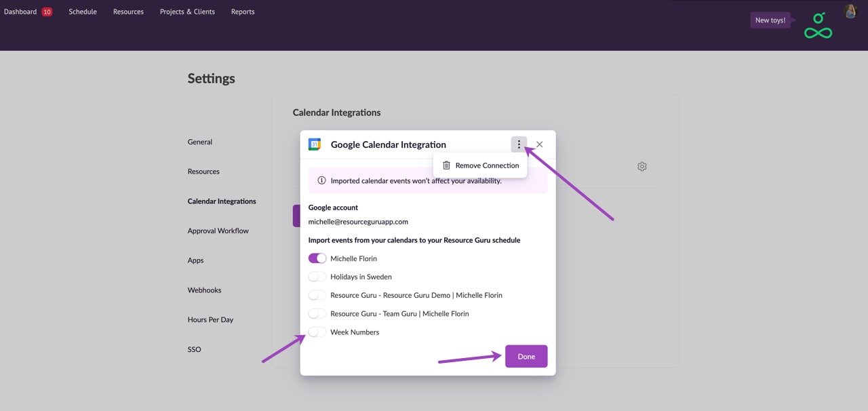Open SSO settings section

pyautogui.click(x=195, y=349)
